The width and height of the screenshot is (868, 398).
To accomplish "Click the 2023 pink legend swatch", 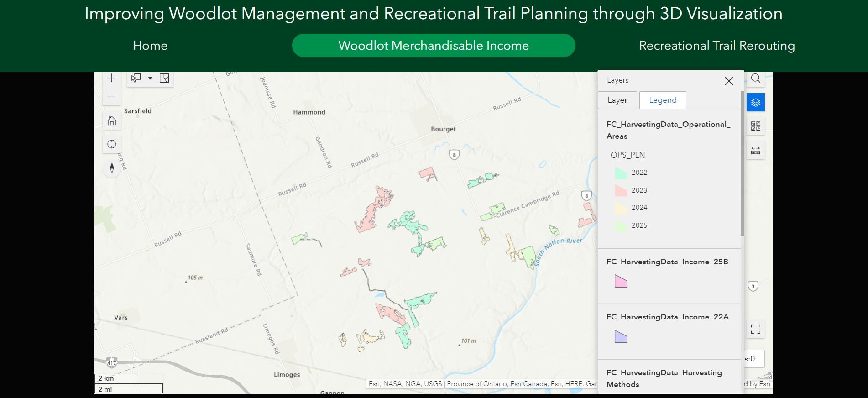I will tap(621, 190).
